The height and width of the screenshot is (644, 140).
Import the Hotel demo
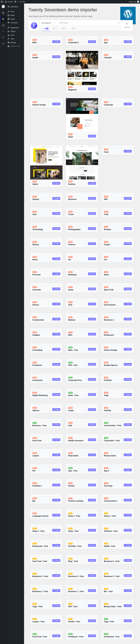tap(92, 136)
